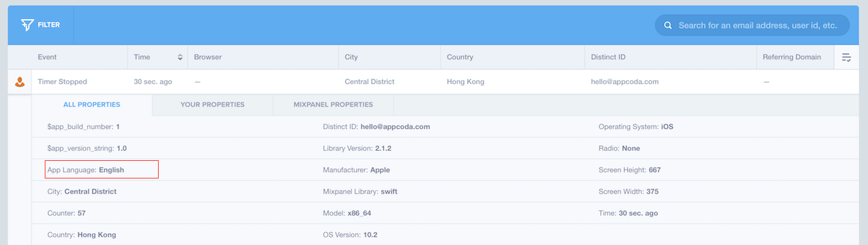Image resolution: width=868 pixels, height=245 pixels.
Task: Select the $app_version_string property
Action: pyautogui.click(x=87, y=148)
